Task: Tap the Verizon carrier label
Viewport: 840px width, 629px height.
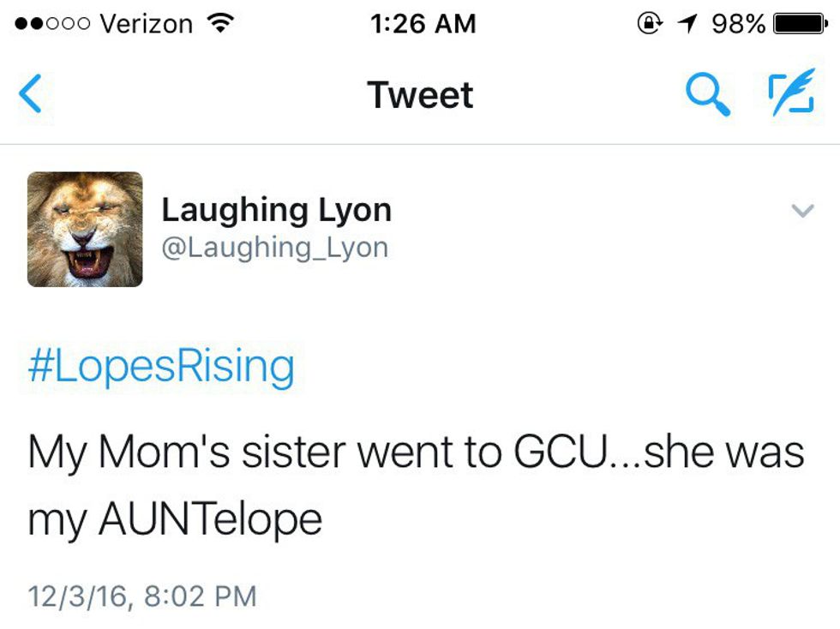Action: click(147, 24)
